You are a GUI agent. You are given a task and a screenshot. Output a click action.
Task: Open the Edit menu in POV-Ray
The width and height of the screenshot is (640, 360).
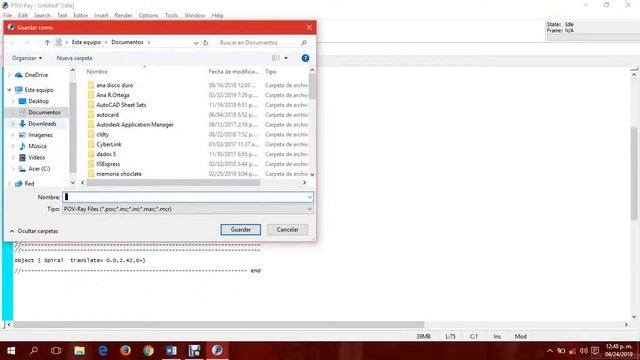click(23, 16)
